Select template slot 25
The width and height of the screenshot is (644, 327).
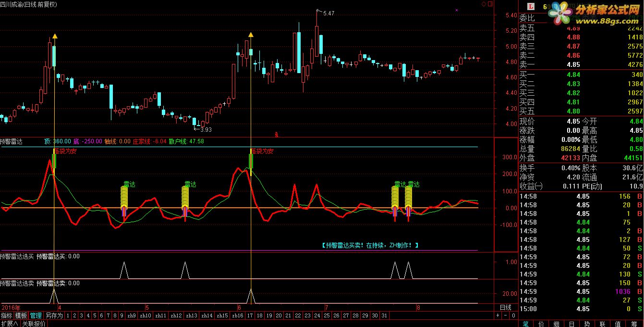tap(327, 315)
